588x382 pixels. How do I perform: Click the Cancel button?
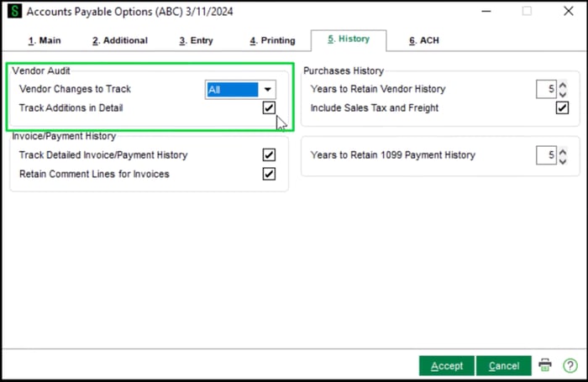pyautogui.click(x=504, y=365)
